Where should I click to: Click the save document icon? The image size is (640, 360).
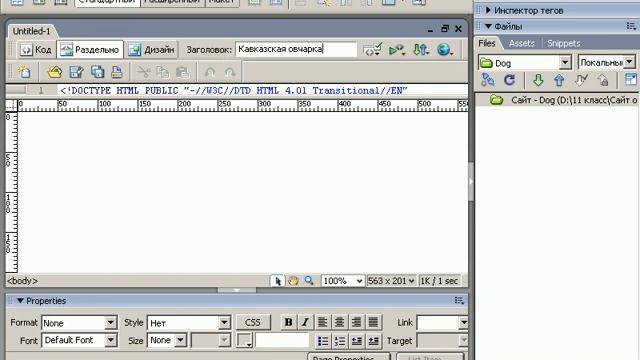pyautogui.click(x=76, y=72)
